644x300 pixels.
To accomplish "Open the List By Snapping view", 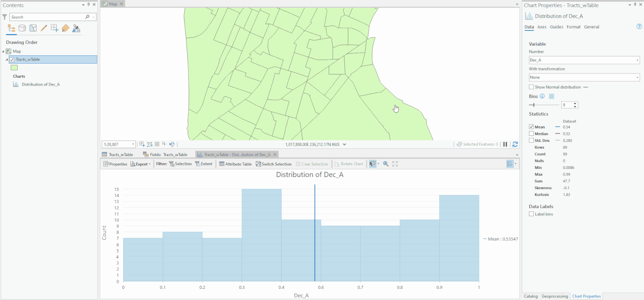I will (x=55, y=28).
